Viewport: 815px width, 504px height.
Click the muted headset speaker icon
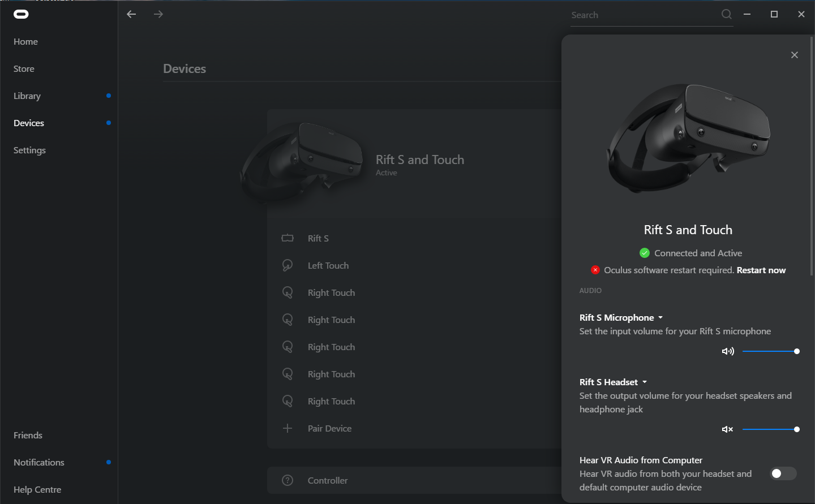(728, 429)
